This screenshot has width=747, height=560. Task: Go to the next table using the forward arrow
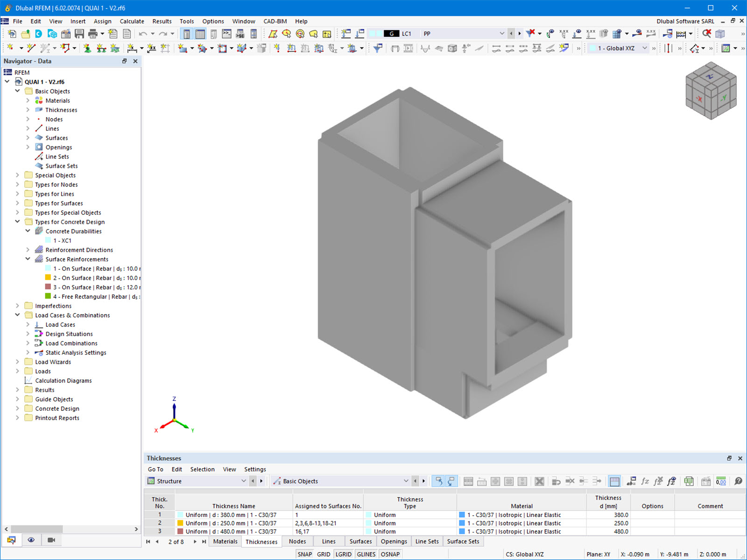pos(195,541)
